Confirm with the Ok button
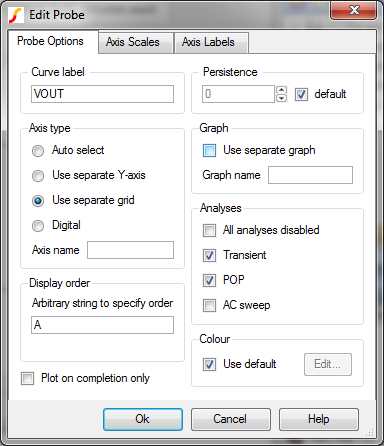The width and height of the screenshot is (384, 446). 143,419
